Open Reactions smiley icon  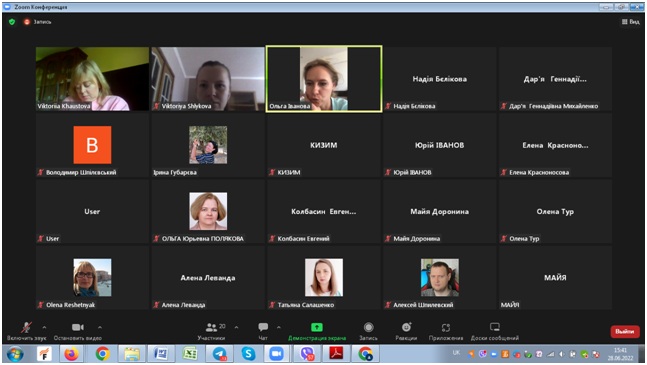pyautogui.click(x=406, y=327)
